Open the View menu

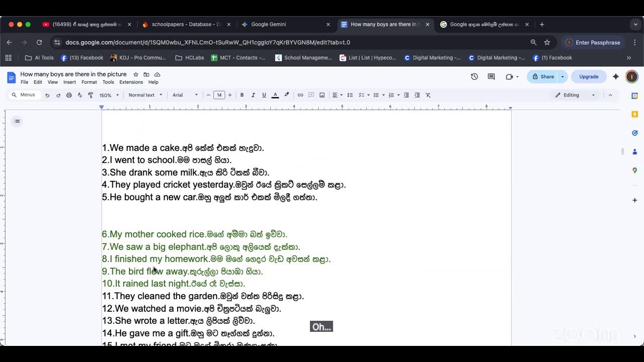coord(53,82)
